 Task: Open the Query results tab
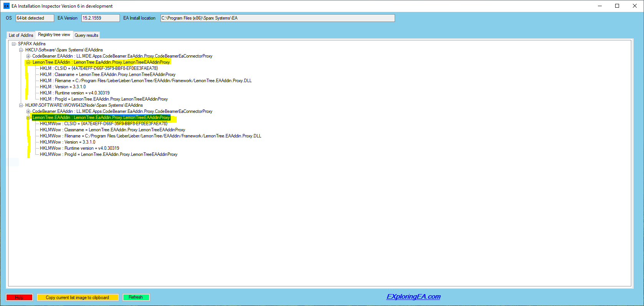tap(86, 35)
